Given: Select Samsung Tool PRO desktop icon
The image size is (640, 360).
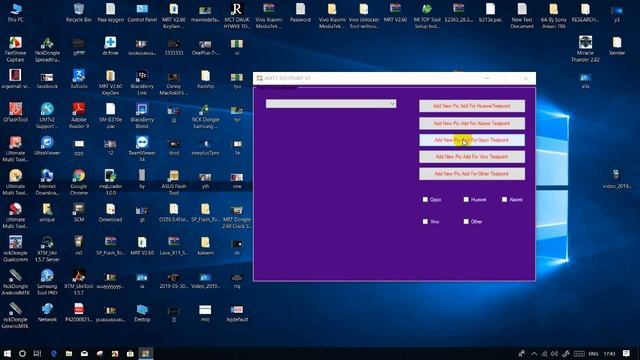Looking at the screenshot, I should tap(47, 282).
